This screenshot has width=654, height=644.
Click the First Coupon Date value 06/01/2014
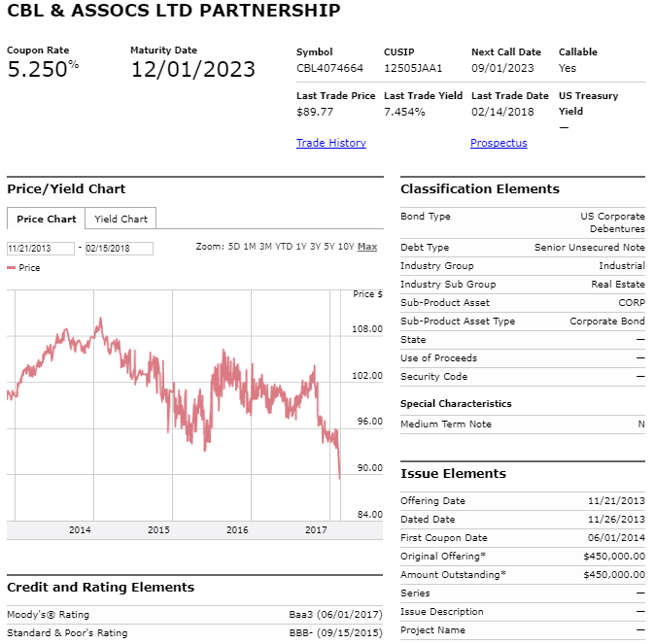tap(616, 538)
